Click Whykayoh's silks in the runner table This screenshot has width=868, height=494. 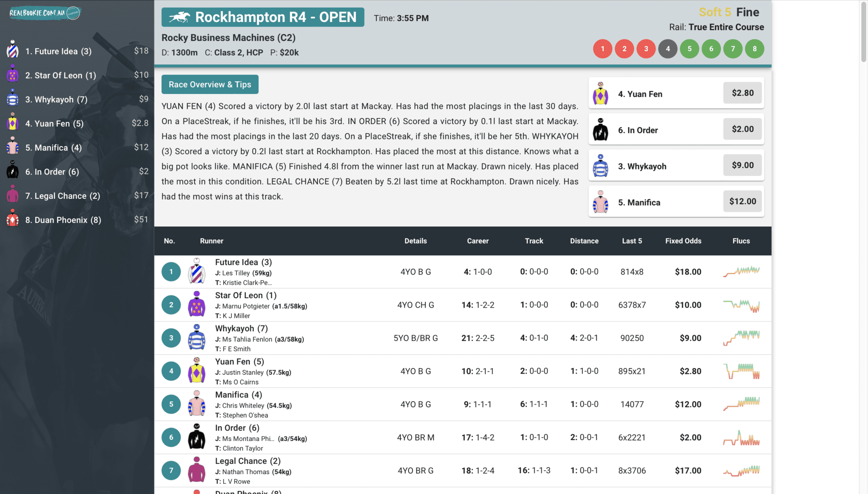tap(197, 337)
